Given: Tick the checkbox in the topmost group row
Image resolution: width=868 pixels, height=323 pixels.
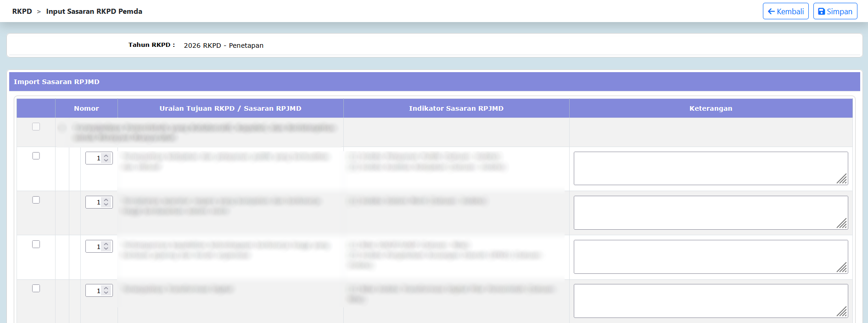Looking at the screenshot, I should [36, 127].
